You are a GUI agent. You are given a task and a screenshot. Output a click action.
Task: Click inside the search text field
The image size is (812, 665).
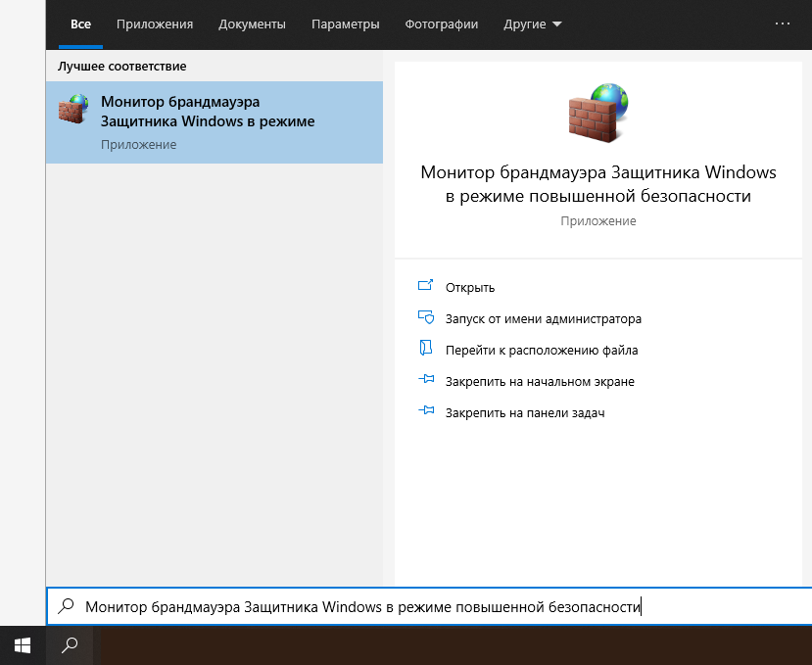(430, 606)
